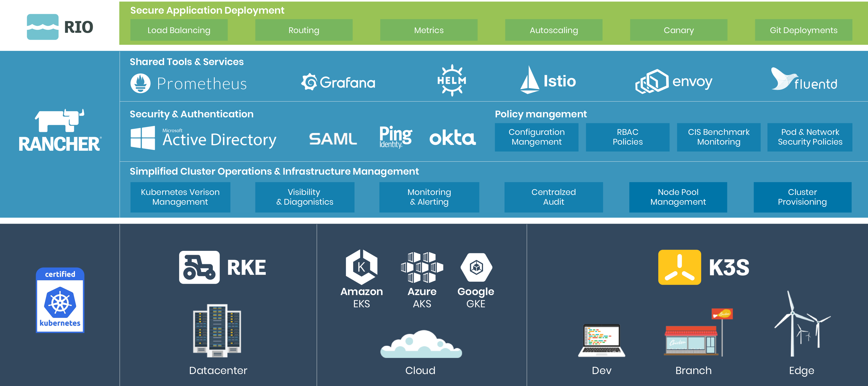Image resolution: width=868 pixels, height=386 pixels.
Task: Click CIS Benchmark Monitoring box
Action: [x=718, y=137]
